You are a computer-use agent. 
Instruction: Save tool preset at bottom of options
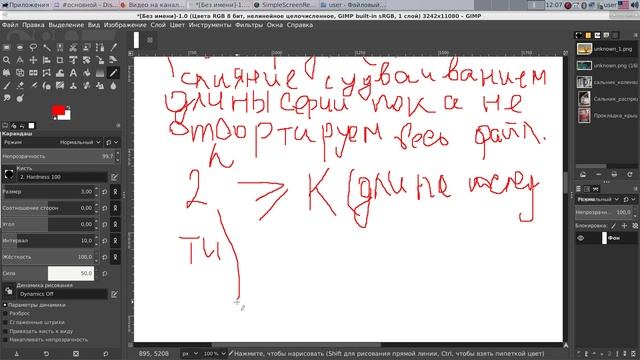point(16,353)
